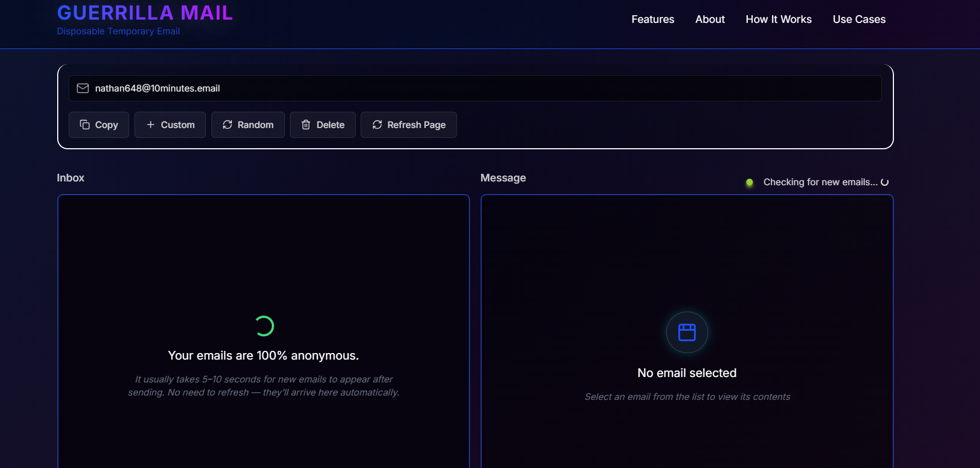Click the Inbox panel heading
Screen dimensions: 980x468
coord(70,178)
